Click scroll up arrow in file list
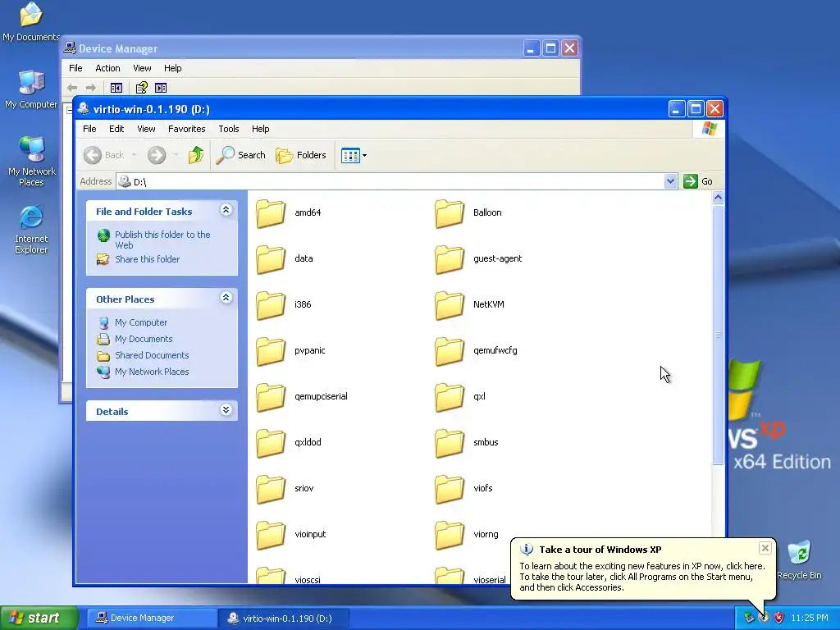Screen dimensions: 840x630 pyautogui.click(x=718, y=198)
